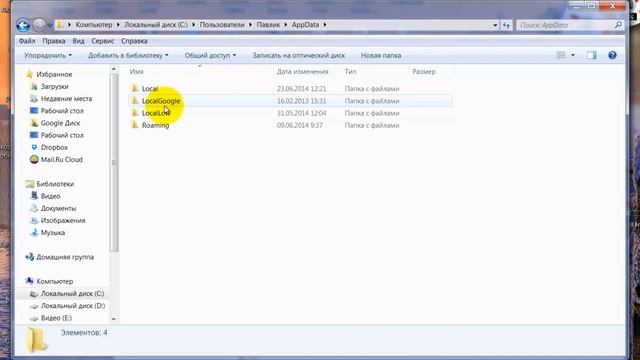Click the Избранное star icon

[x=29, y=74]
